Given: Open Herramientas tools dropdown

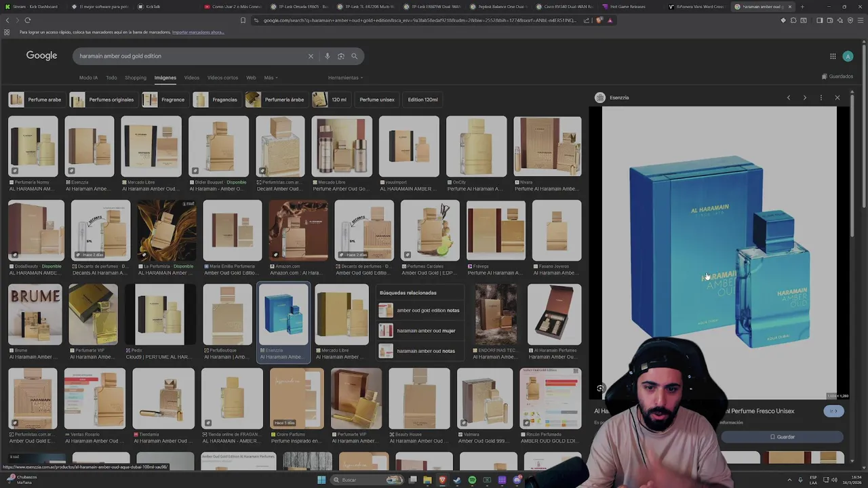Looking at the screenshot, I should click(345, 78).
